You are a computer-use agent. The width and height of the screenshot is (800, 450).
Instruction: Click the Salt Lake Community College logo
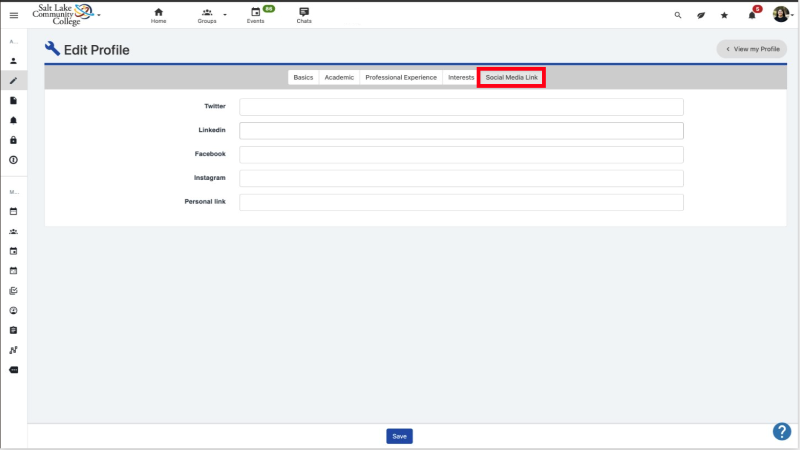click(63, 14)
